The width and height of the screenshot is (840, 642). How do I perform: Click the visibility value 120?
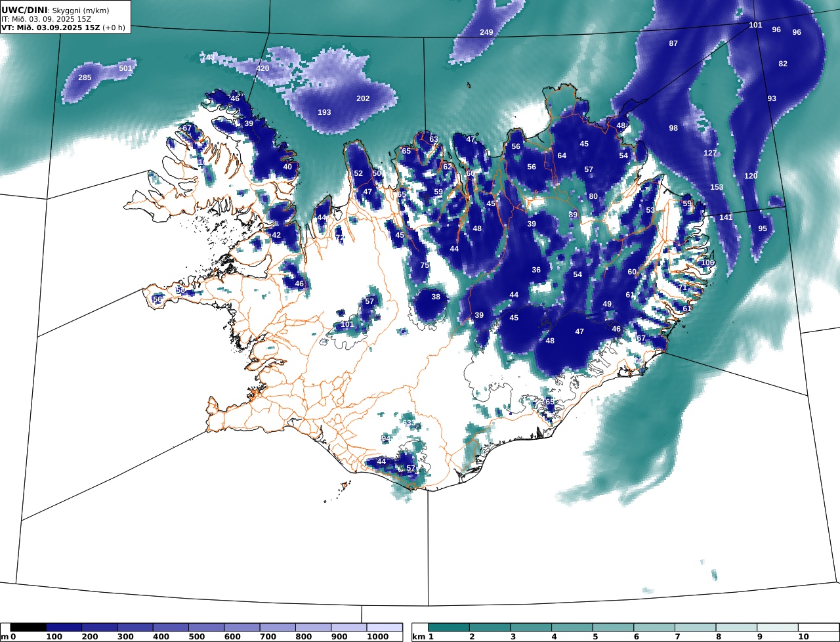click(751, 176)
